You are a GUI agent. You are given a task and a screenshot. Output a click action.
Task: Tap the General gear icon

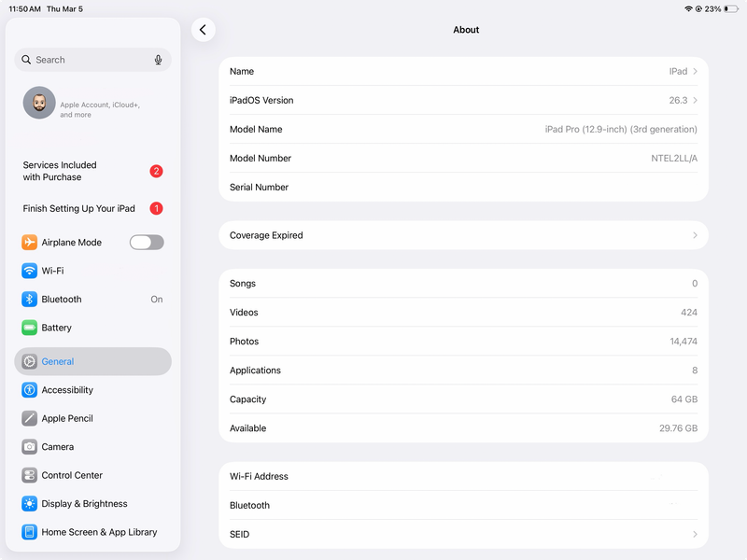(x=29, y=361)
